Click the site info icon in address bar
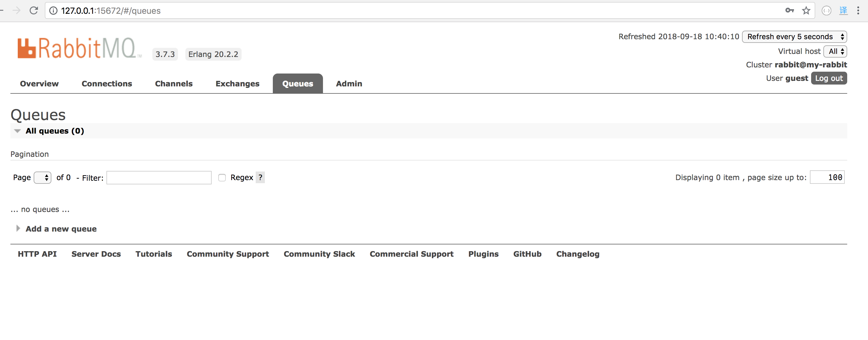Screen dimensions: 868x340 (x=53, y=11)
